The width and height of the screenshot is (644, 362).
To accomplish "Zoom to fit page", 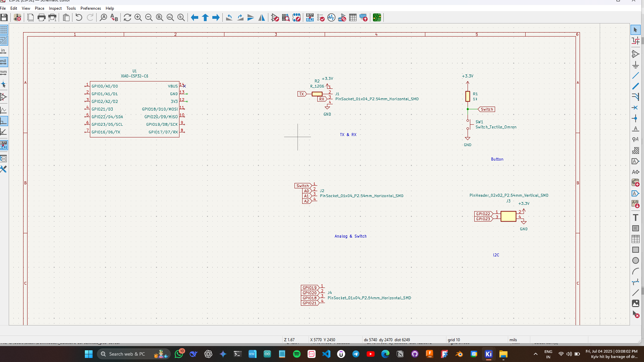I will tap(160, 17).
